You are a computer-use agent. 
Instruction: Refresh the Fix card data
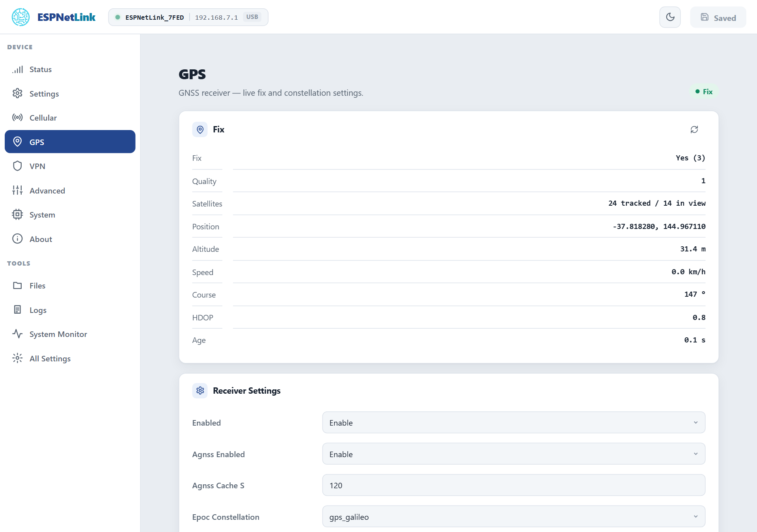pos(694,130)
